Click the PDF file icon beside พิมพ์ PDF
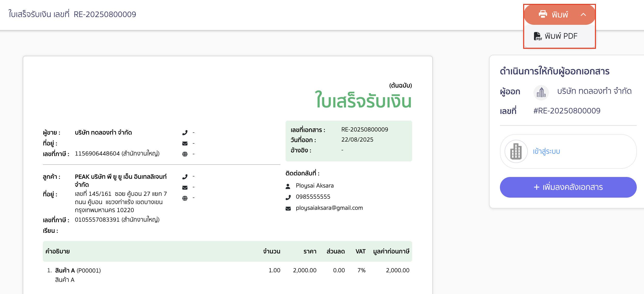 (x=537, y=36)
